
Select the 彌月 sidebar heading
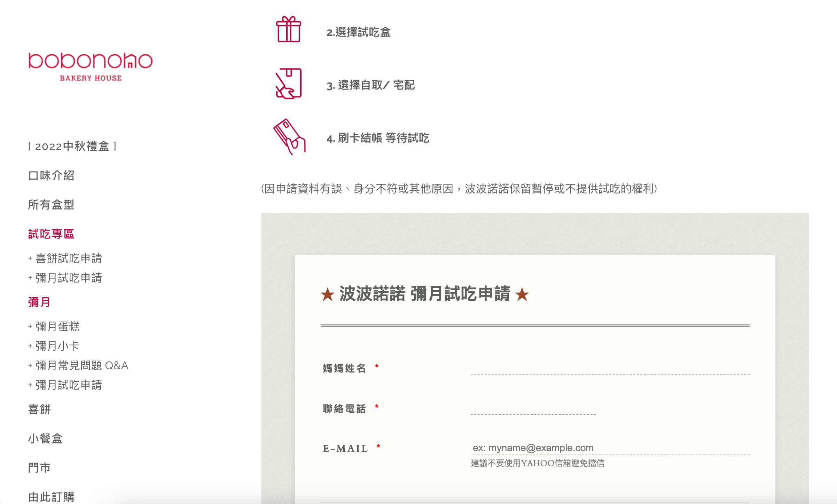tap(39, 302)
